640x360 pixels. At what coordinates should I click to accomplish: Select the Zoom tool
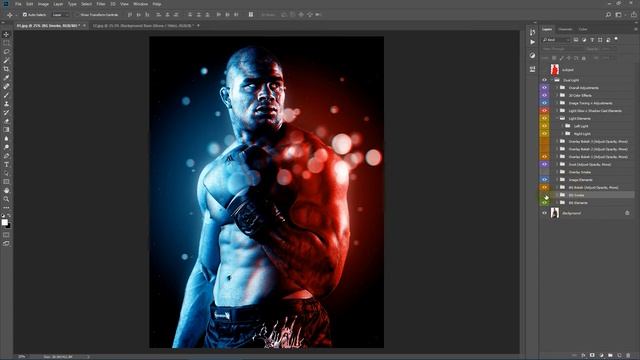[6, 199]
